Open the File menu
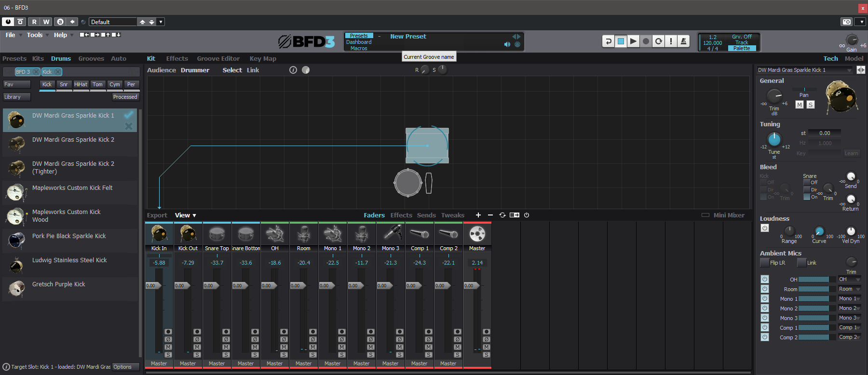Screen dimensions: 868x375 coord(11,35)
